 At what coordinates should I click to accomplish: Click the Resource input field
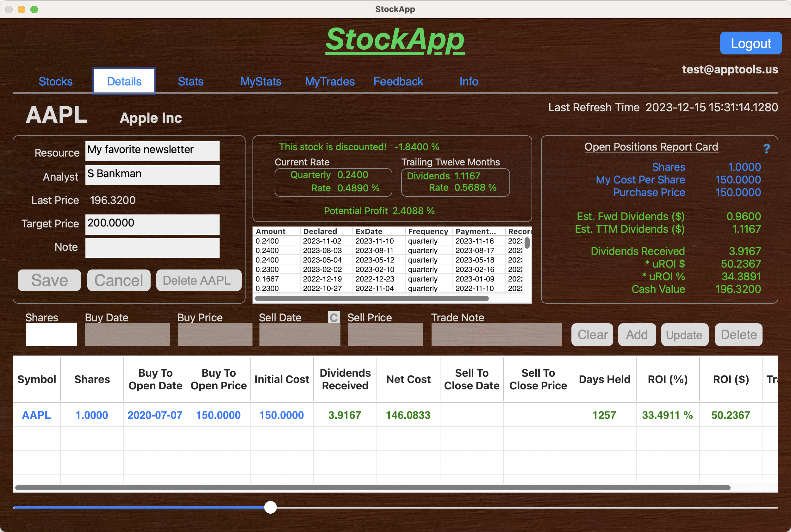(153, 151)
